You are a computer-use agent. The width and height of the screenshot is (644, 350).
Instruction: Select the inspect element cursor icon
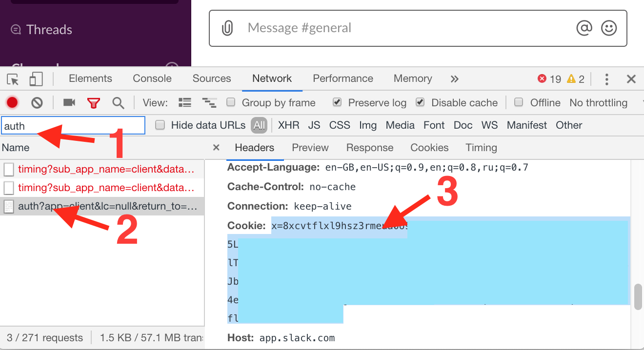tap(13, 79)
